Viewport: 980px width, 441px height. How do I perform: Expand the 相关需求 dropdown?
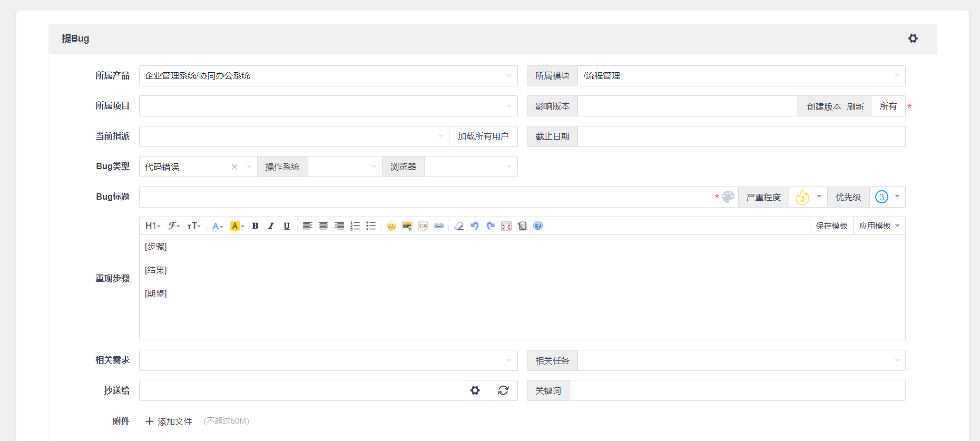tap(328, 360)
